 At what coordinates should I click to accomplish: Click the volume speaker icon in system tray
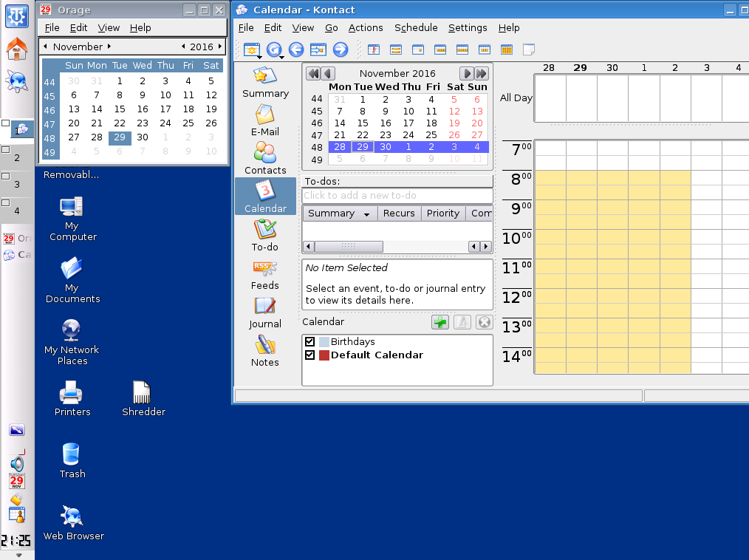tap(17, 463)
